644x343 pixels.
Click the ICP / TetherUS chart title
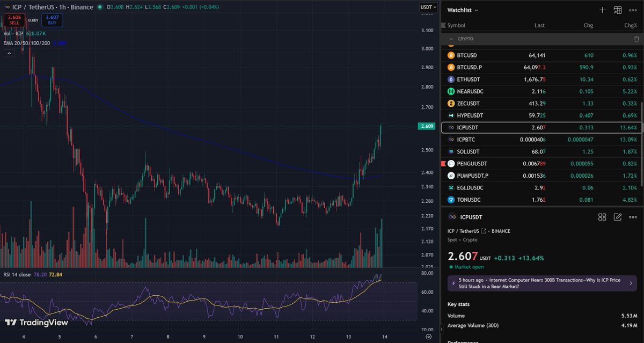pyautogui.click(x=53, y=8)
